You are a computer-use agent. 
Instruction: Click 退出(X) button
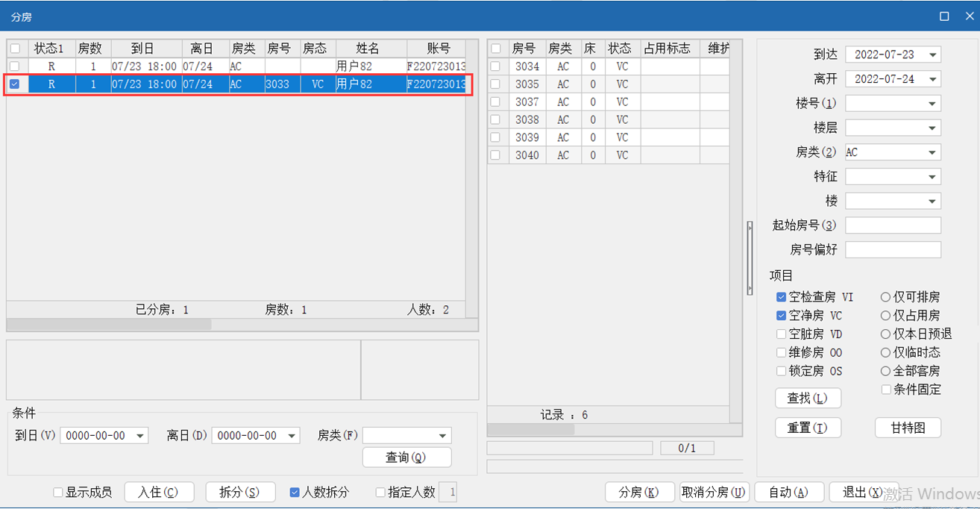863,493
